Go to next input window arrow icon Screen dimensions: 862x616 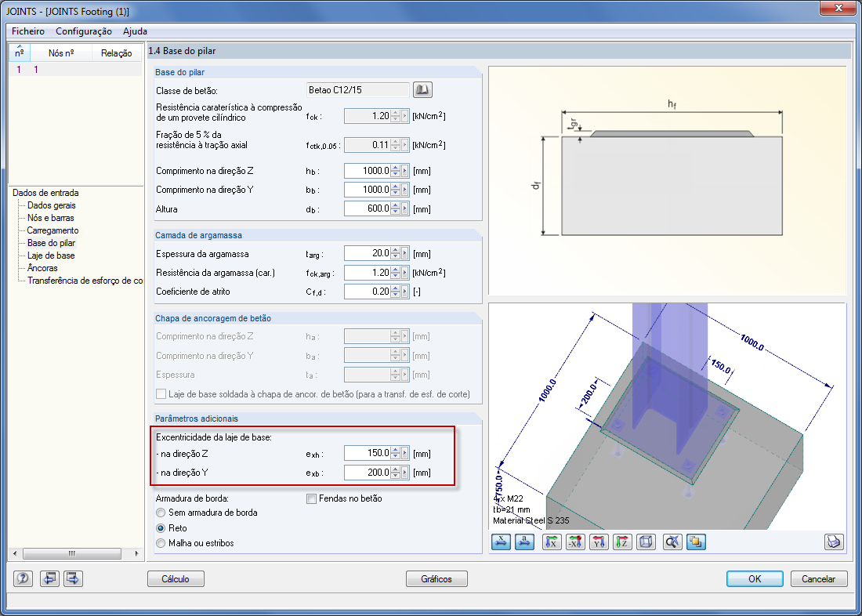(x=73, y=578)
